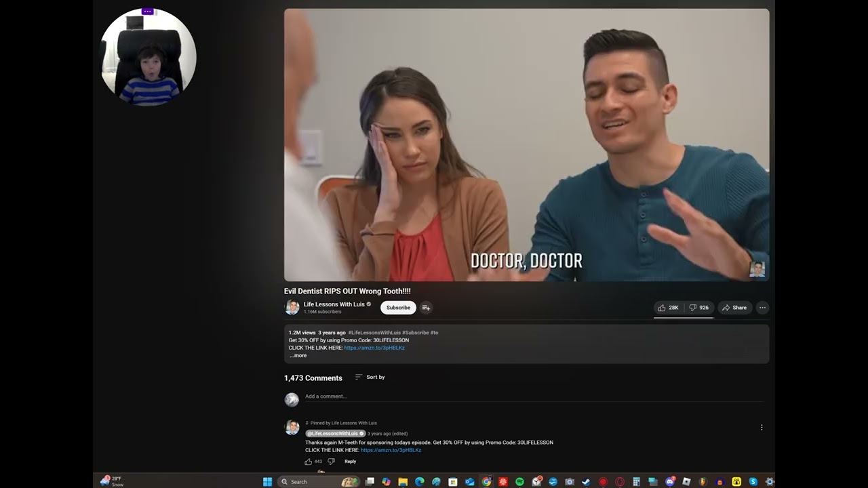
Task: Click the '1.16M subscribers' text
Action: [x=322, y=312]
